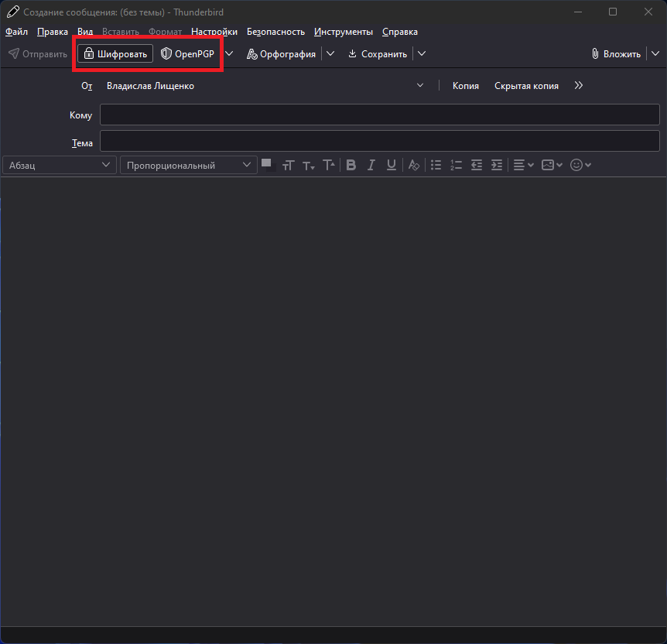Viewport: 667px width, 644px height.
Task: Toggle bold formatting
Action: (351, 165)
